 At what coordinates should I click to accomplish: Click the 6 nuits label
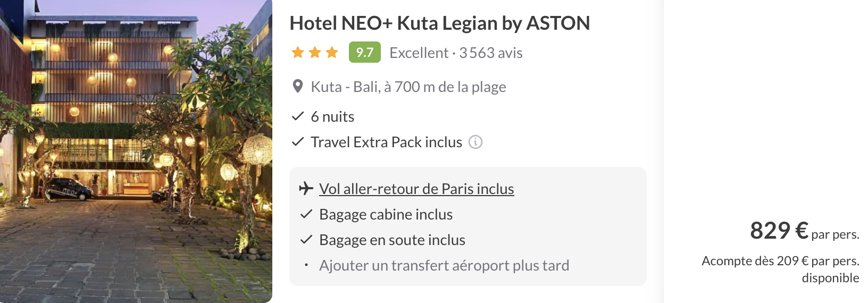[332, 117]
